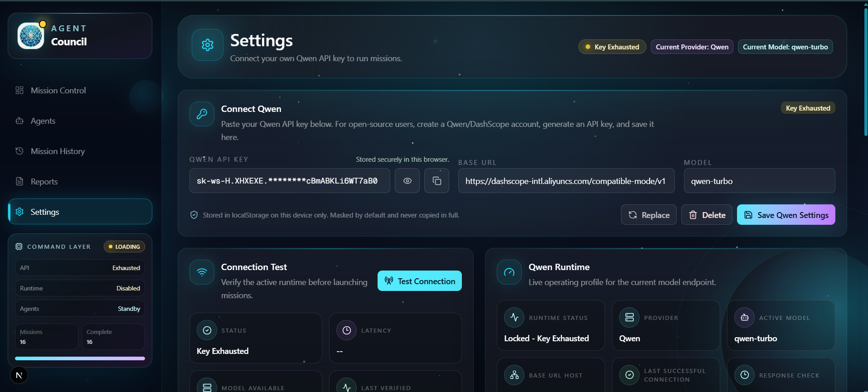
Task: Click the Latency clock icon
Action: tap(347, 330)
